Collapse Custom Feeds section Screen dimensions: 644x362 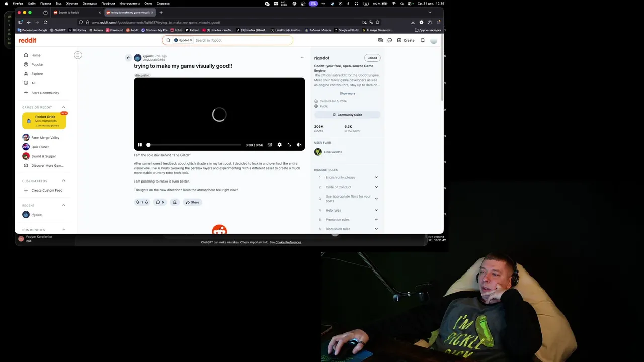click(x=63, y=180)
